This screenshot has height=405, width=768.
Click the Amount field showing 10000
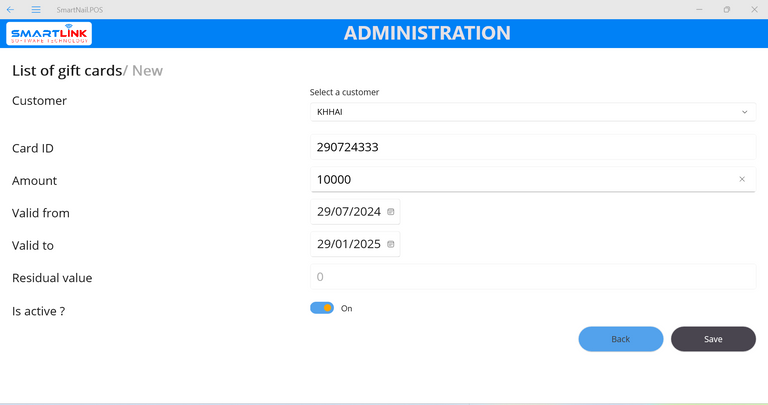click(x=520, y=179)
